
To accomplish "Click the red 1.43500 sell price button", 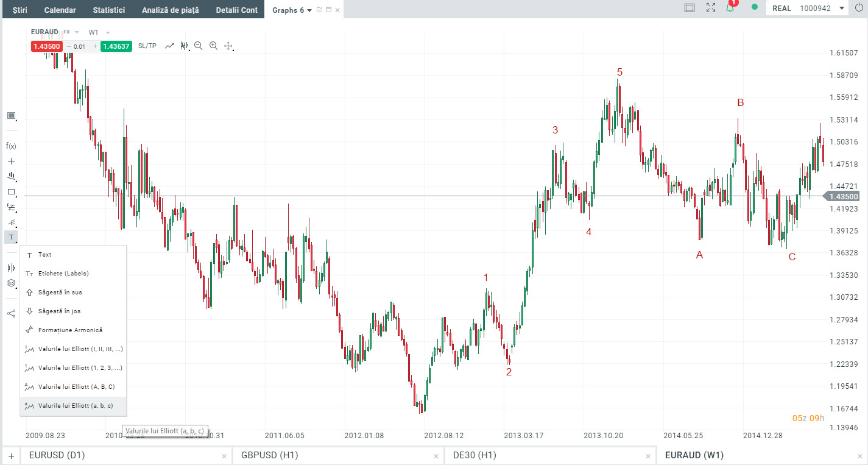I will click(46, 46).
